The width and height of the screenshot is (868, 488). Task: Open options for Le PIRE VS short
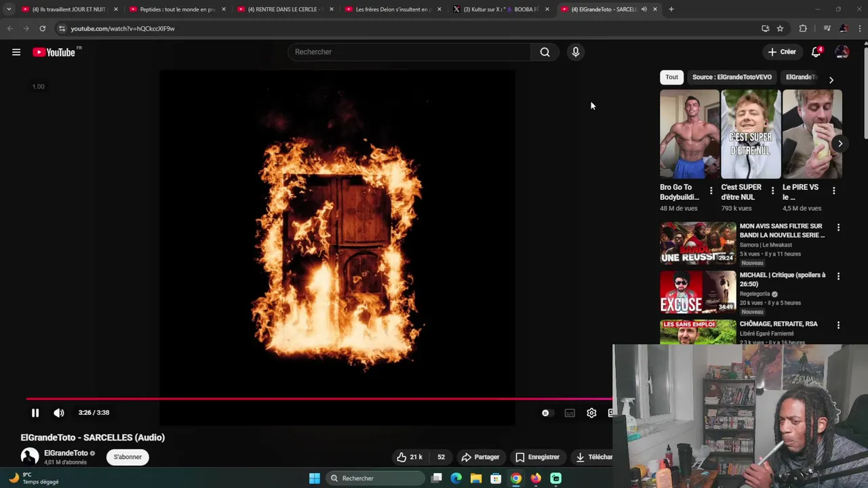[x=833, y=191]
